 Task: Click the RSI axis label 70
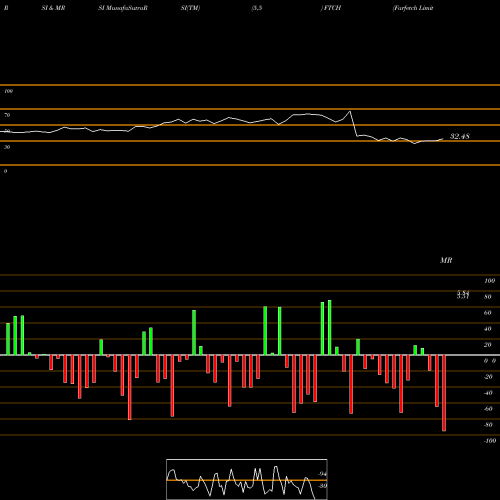pos(7,115)
